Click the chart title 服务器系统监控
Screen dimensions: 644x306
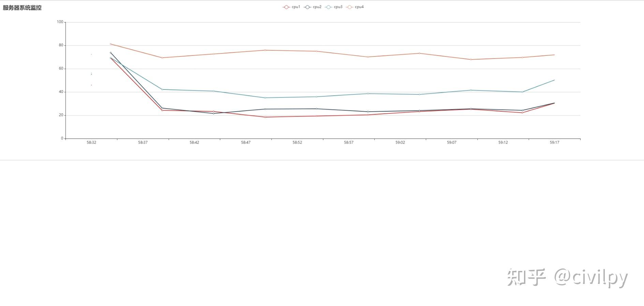point(22,8)
